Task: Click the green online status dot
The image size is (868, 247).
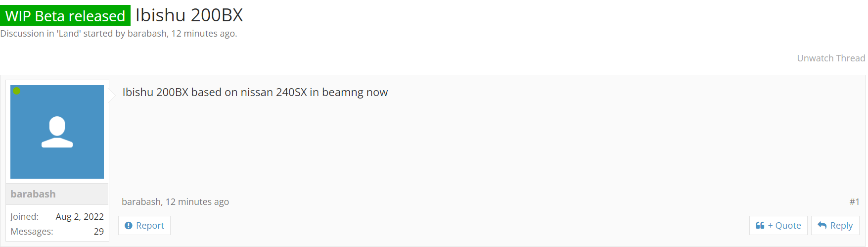Action: (17, 91)
